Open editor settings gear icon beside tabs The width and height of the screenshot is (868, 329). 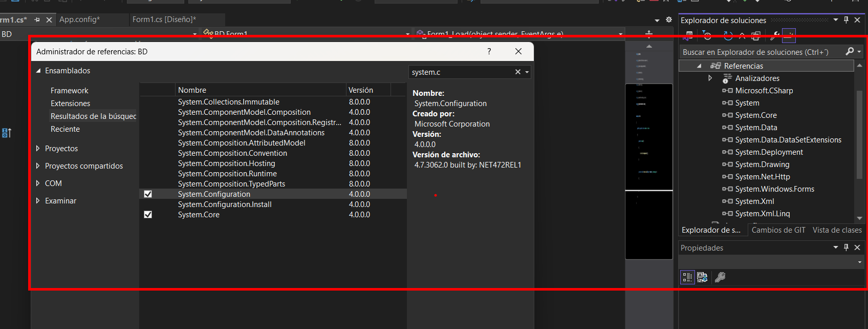click(668, 19)
